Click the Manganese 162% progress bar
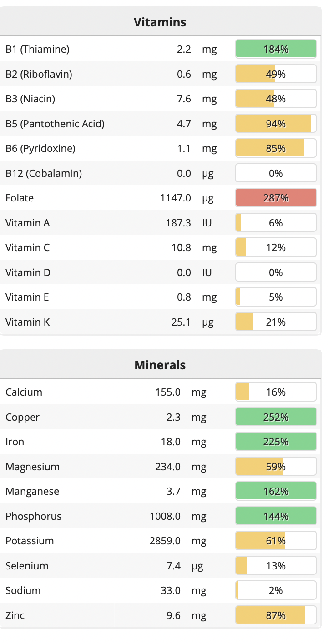Viewport: 328px width, 644px height. tap(276, 491)
